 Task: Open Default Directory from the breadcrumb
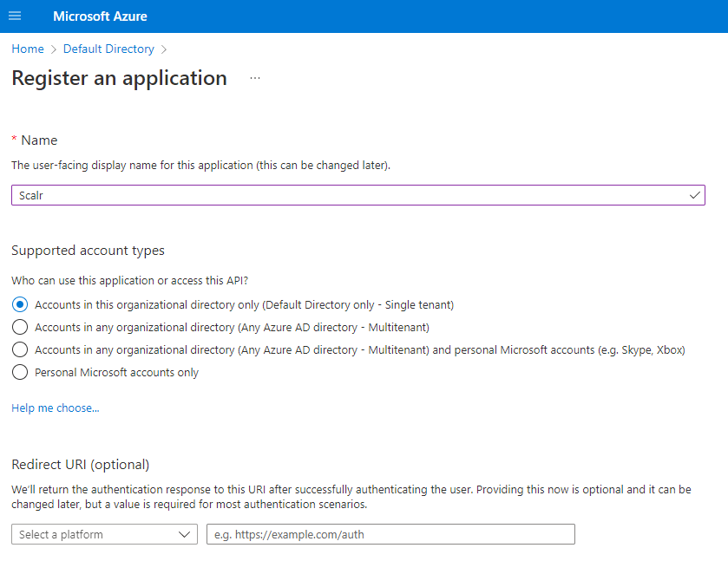coord(108,49)
